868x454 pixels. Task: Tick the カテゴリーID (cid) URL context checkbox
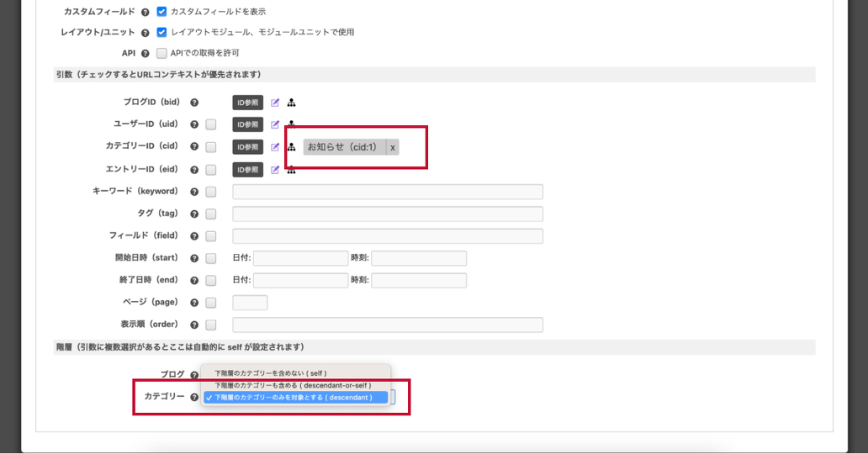click(211, 147)
